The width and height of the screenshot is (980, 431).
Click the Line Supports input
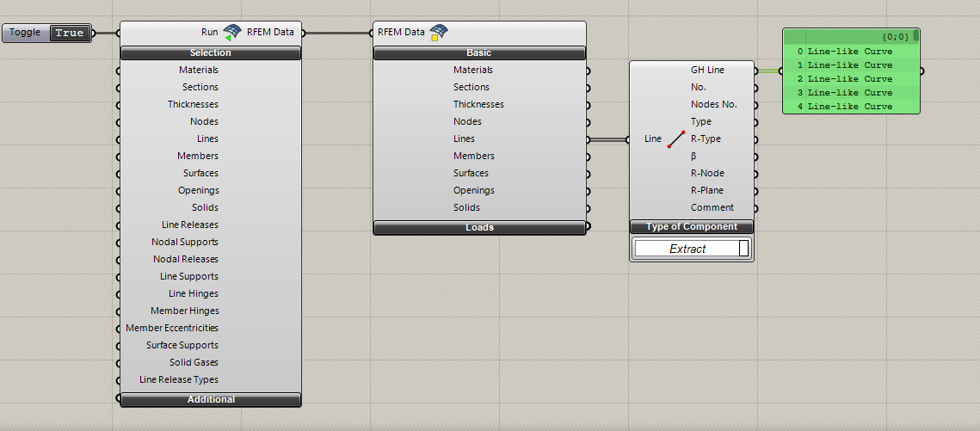click(x=189, y=276)
